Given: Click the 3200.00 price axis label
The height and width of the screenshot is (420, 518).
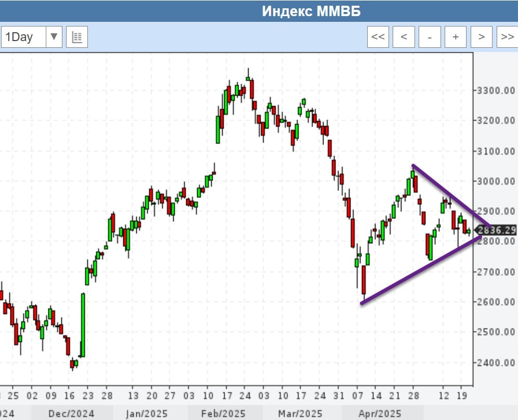Looking at the screenshot, I should 496,121.
